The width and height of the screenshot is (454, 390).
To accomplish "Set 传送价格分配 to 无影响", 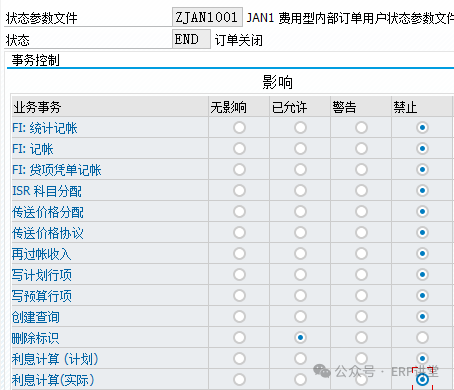I will [x=239, y=211].
